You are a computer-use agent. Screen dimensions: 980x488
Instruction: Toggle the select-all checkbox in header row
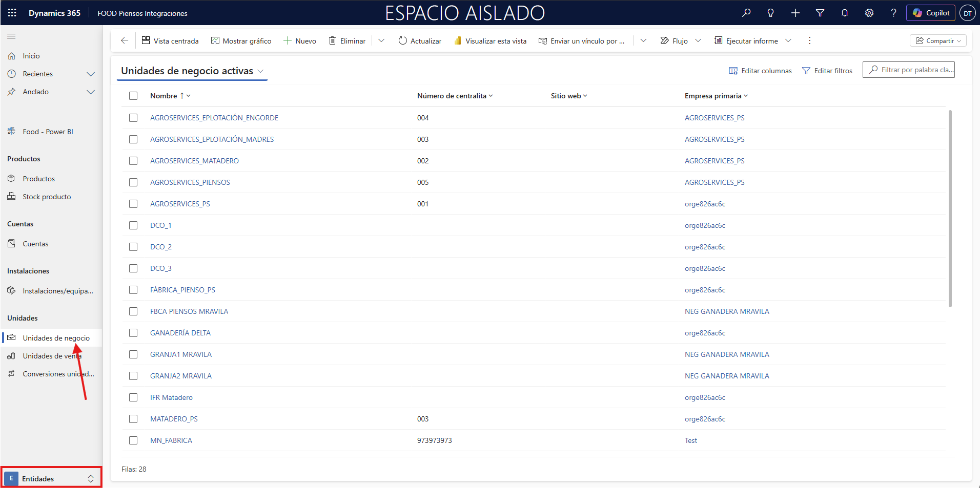click(133, 96)
